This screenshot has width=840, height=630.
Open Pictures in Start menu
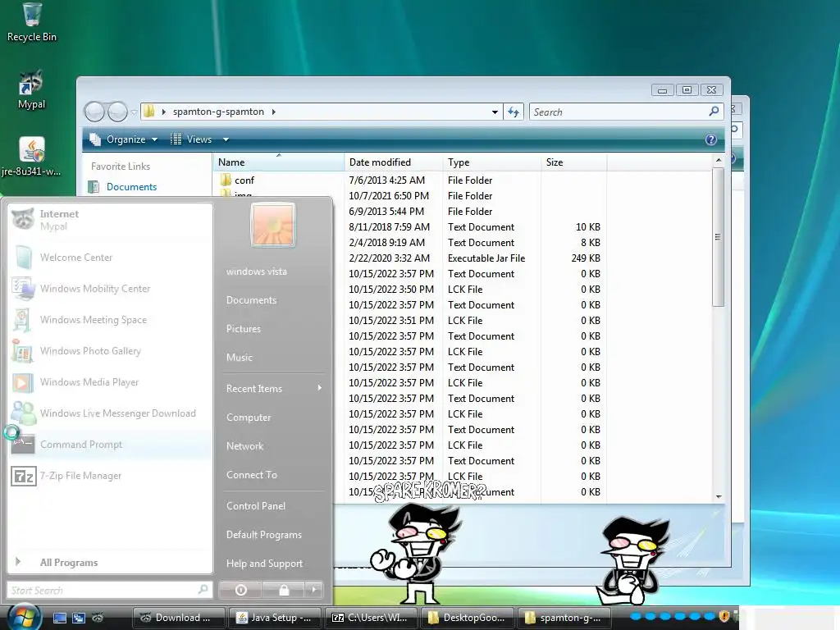243,329
